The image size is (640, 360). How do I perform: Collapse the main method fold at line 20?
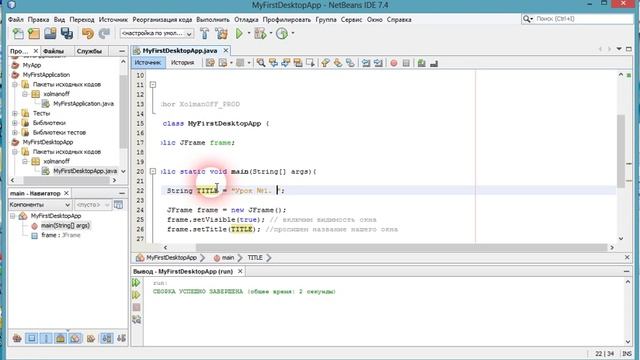tap(153, 171)
